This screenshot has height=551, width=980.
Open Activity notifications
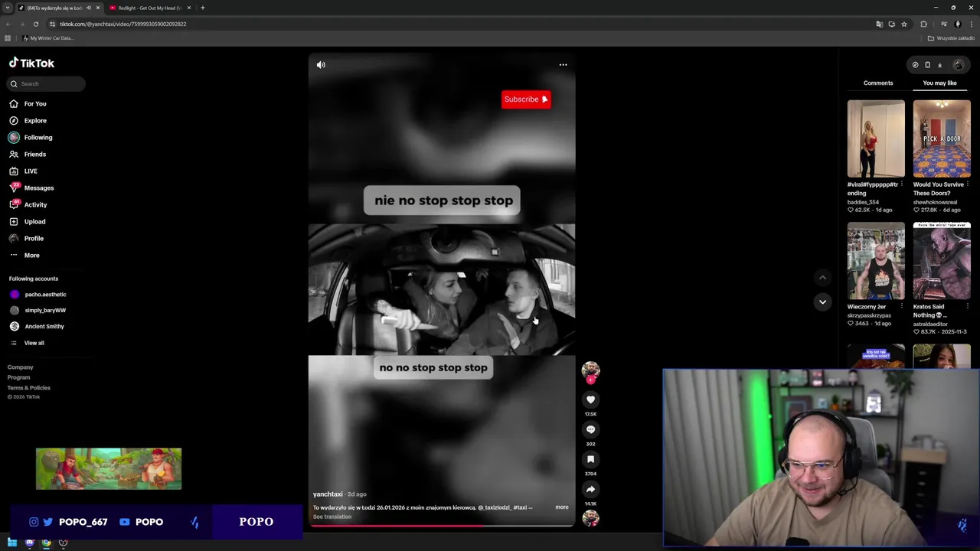[35, 205]
